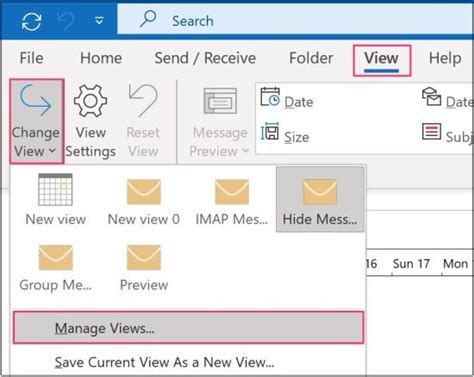Open Manage Views... menu entry

188,328
